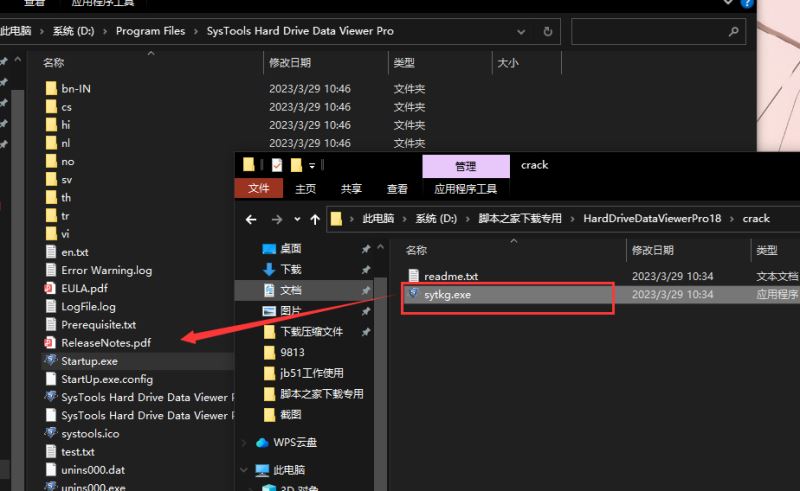Click the pin icon next to 下载压缩文件
Image resolution: width=800 pixels, height=491 pixels.
point(366,332)
